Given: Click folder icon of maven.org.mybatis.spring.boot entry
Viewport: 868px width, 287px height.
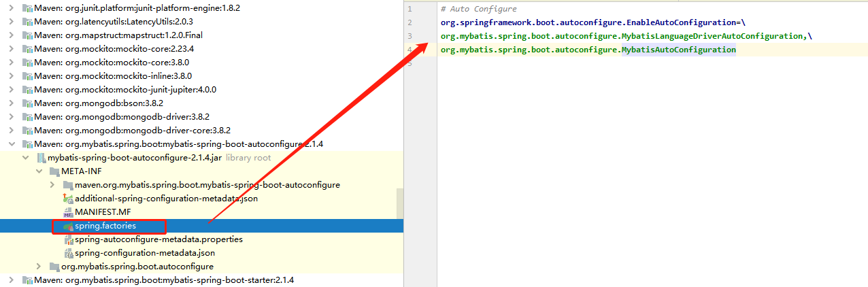Looking at the screenshot, I should [x=68, y=185].
